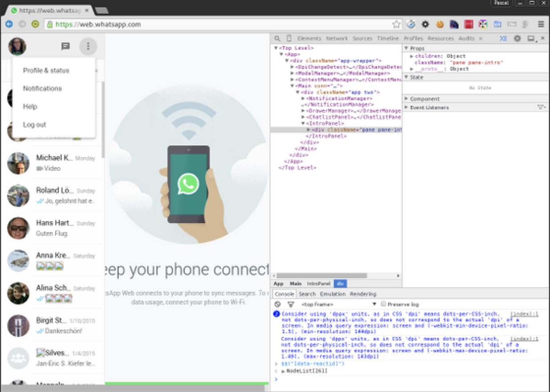Open the first (index):1 source link

524,314
